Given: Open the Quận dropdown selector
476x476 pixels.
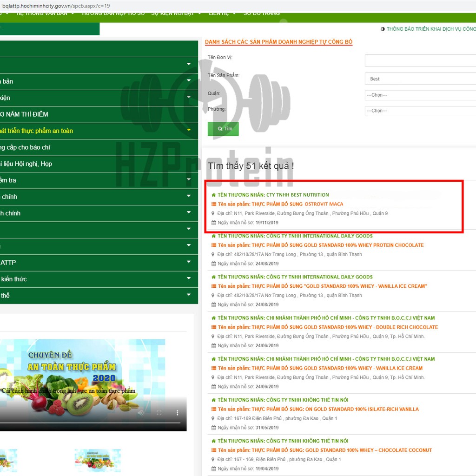Looking at the screenshot, I should pyautogui.click(x=420, y=95).
